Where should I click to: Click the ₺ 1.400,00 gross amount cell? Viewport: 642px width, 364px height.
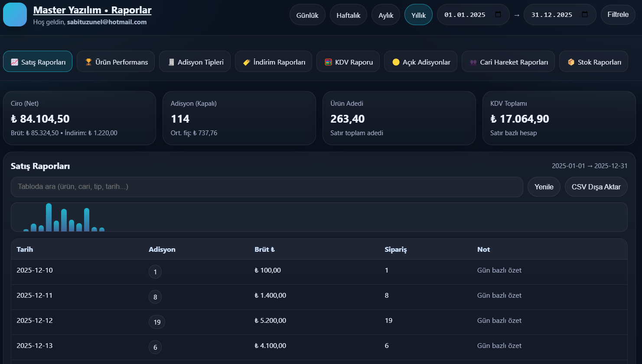[270, 295]
